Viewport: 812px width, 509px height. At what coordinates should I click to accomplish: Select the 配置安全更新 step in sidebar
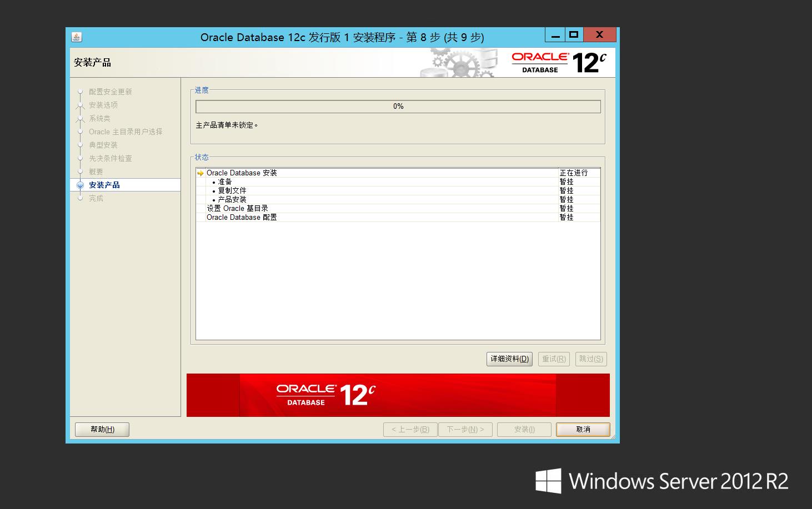[111, 92]
